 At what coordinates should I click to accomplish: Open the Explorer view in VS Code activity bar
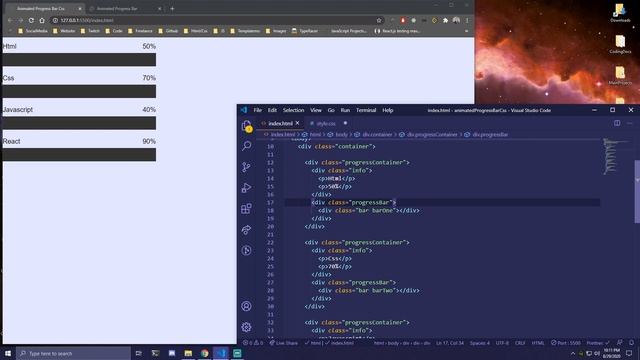click(x=247, y=126)
